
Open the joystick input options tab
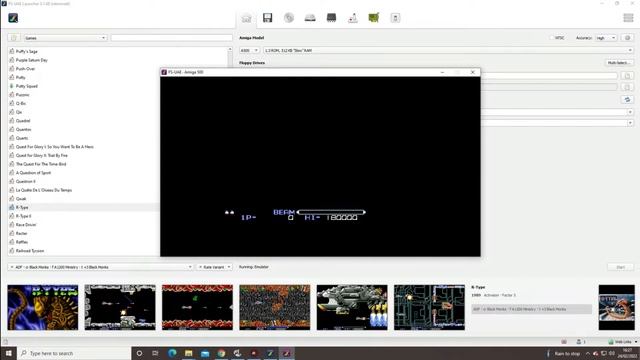coord(353,18)
